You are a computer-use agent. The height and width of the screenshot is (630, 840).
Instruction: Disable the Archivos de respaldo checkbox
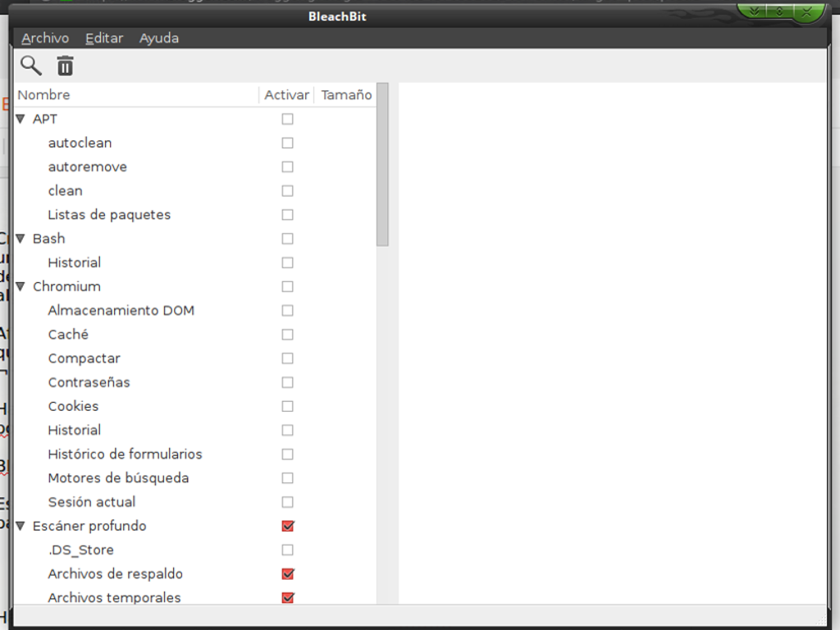pyautogui.click(x=287, y=573)
